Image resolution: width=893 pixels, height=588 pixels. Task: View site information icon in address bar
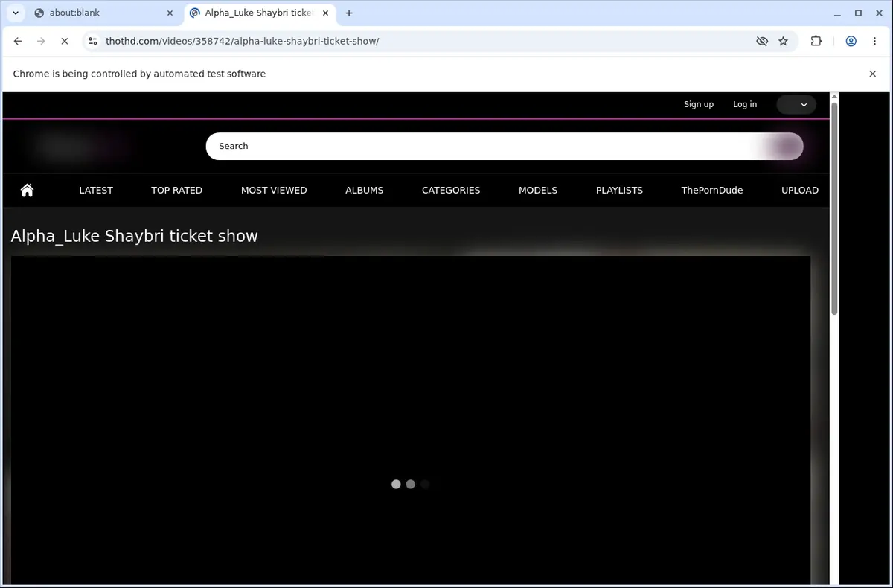(92, 42)
